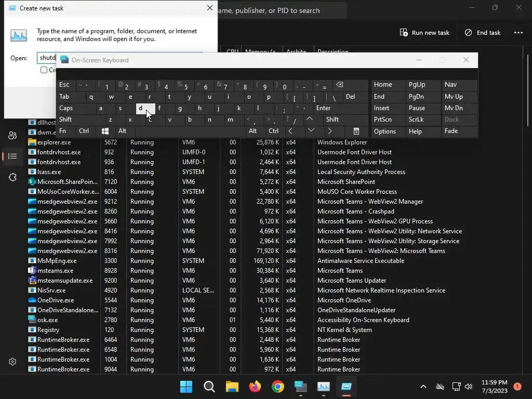The height and width of the screenshot is (399, 532).
Task: Open the three-dots more options menu
Action: pyautogui.click(x=518, y=33)
